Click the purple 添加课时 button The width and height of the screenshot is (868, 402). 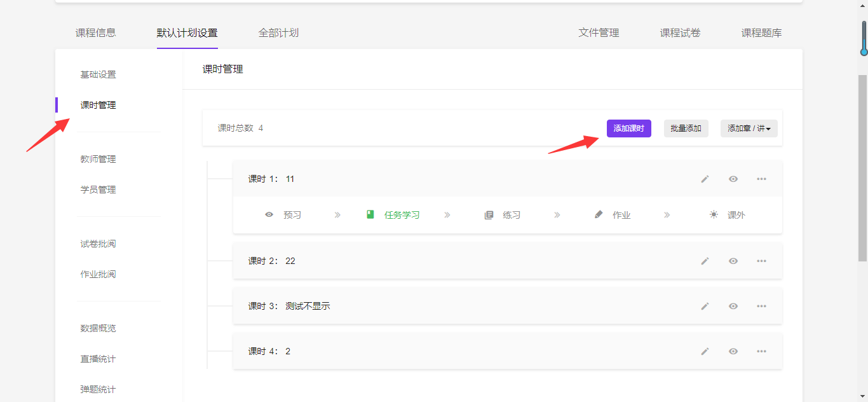point(628,128)
